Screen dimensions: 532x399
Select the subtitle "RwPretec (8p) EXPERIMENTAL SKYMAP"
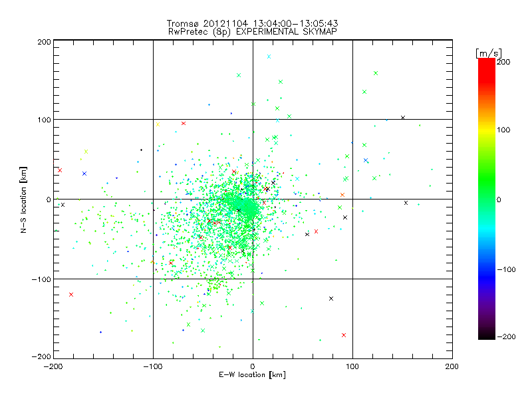coord(252,31)
